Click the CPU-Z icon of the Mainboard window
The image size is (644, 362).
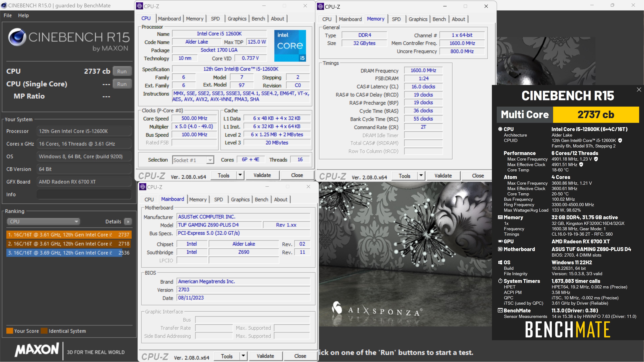click(x=143, y=187)
